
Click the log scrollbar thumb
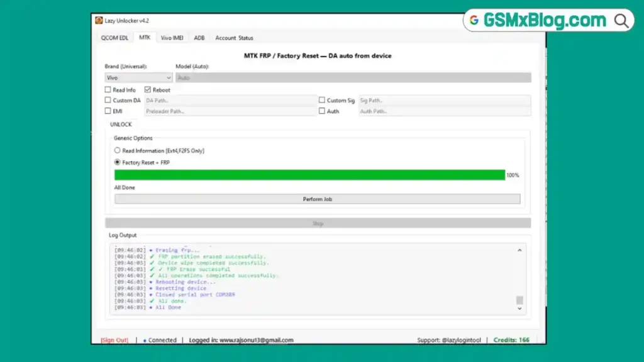[519, 300]
